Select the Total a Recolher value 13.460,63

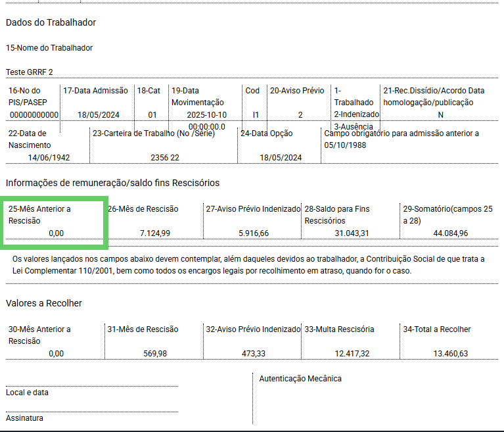point(450,354)
